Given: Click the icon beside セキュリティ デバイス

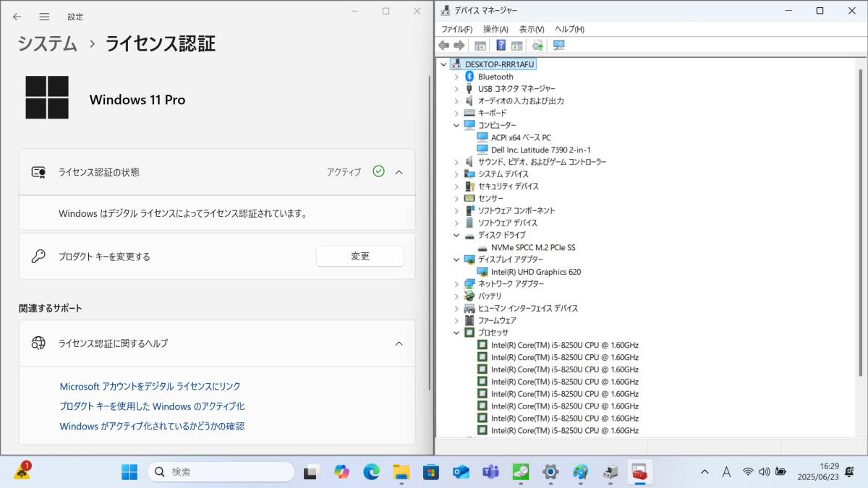Looking at the screenshot, I should click(x=469, y=187).
